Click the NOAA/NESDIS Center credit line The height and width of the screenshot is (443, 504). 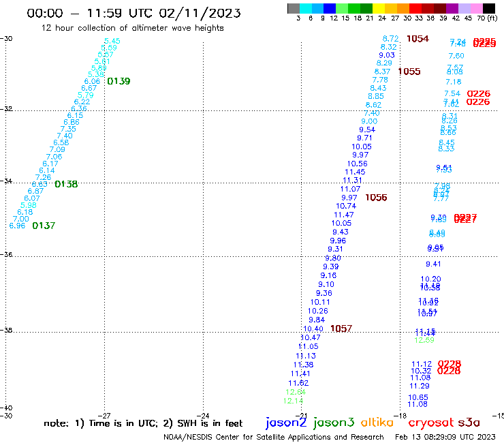[274, 437]
